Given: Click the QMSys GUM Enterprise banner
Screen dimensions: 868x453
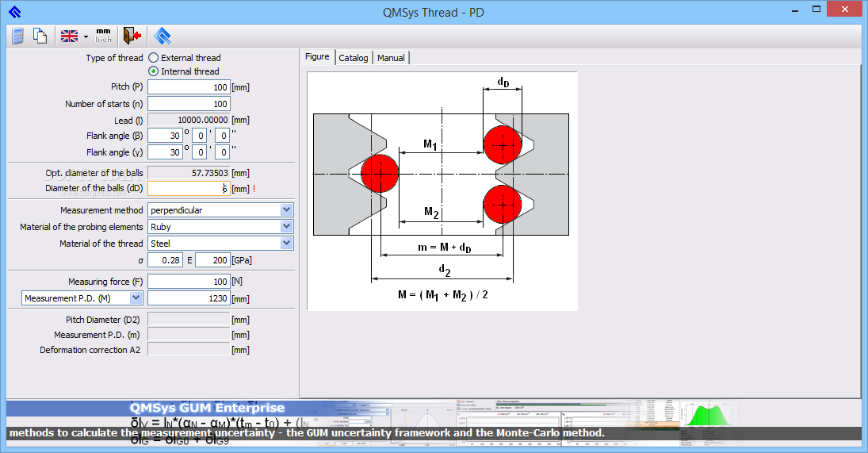Looking at the screenshot, I should [434, 423].
